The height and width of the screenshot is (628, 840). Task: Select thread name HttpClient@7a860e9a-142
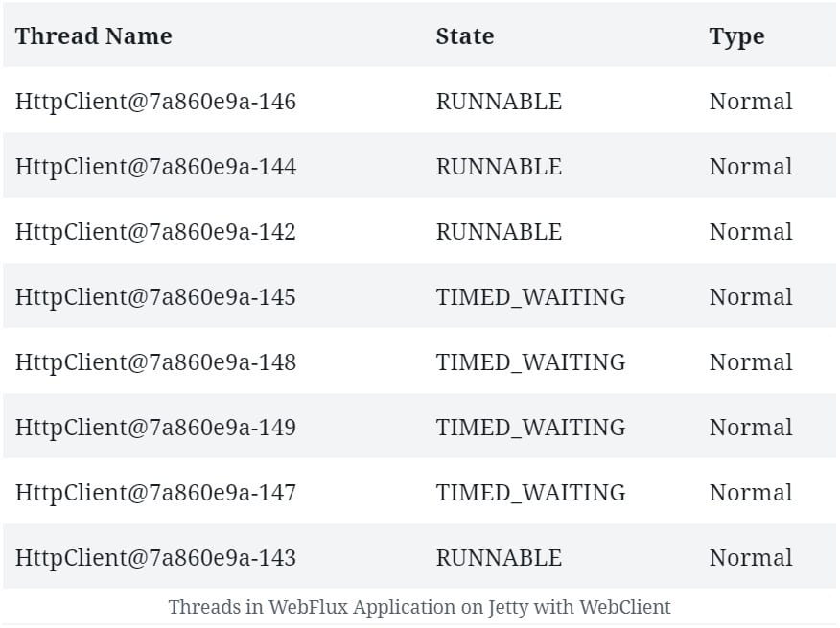(x=155, y=232)
